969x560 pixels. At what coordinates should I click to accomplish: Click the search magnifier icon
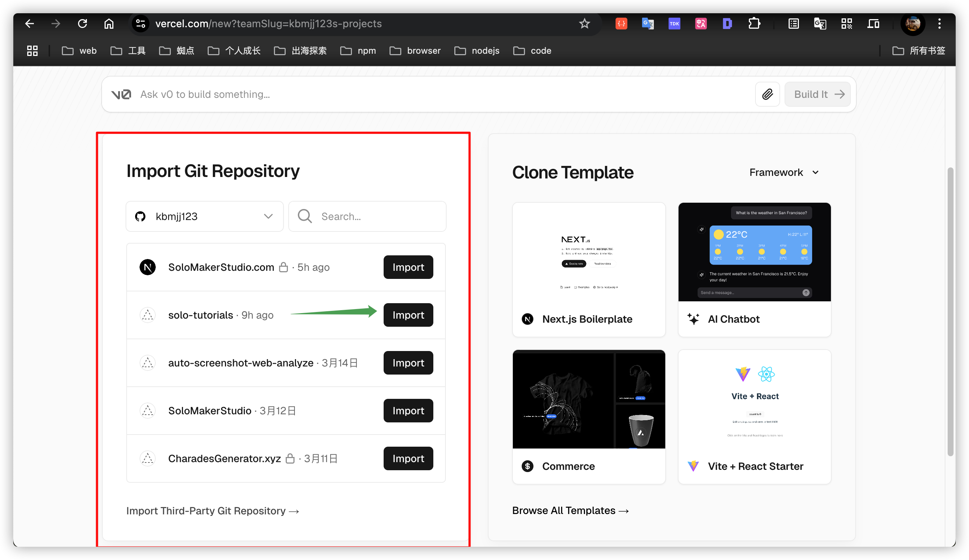tap(304, 216)
